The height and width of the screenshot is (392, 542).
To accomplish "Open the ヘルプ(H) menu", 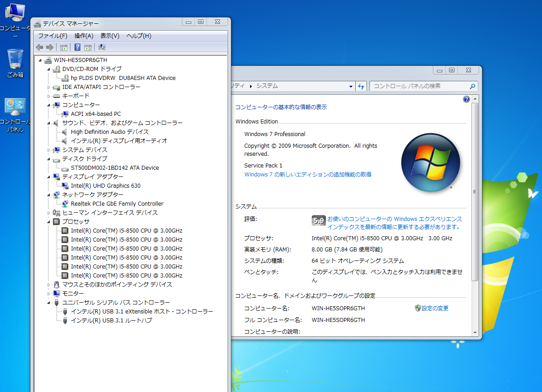I will [x=139, y=36].
